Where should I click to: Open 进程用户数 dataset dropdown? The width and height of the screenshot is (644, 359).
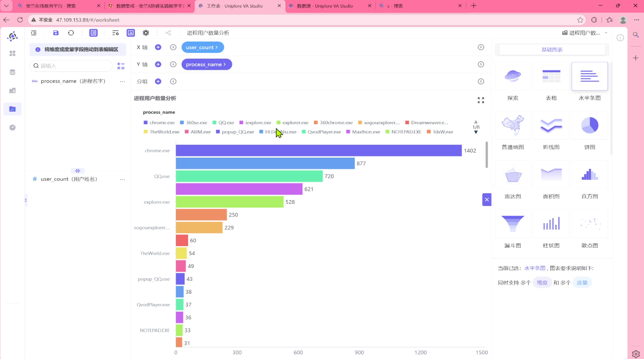(585, 33)
